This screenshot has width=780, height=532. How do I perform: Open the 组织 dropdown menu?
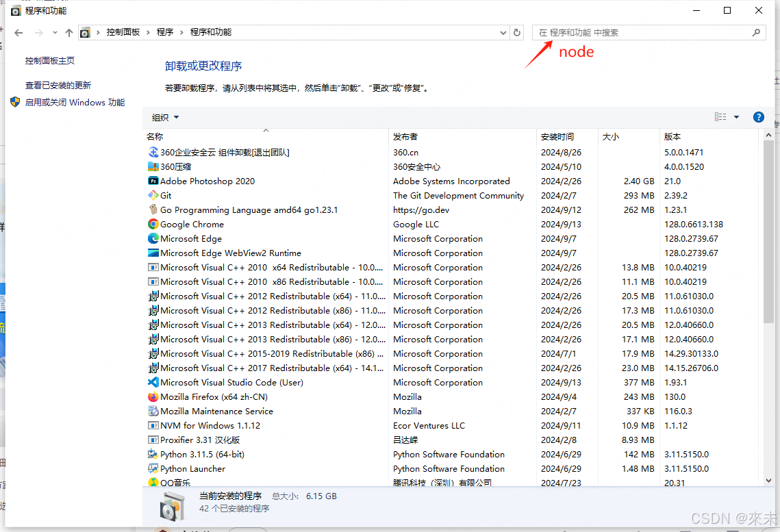pyautogui.click(x=165, y=117)
